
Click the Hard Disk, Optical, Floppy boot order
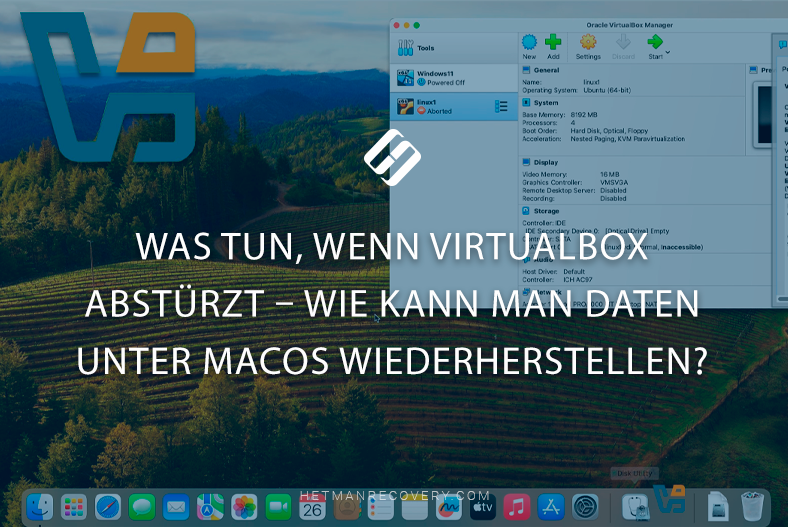[609, 131]
